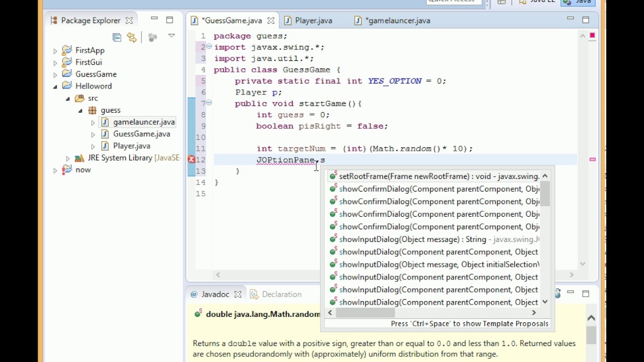Open Player.java from Package Explorer
Image resolution: width=644 pixels, height=362 pixels.
coord(131,146)
